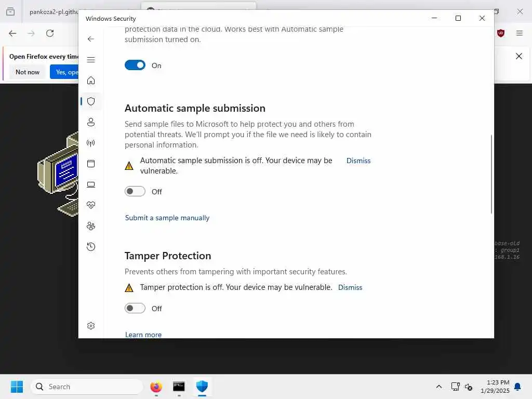Open the Windows Start menu
532x399 pixels.
[x=17, y=387]
